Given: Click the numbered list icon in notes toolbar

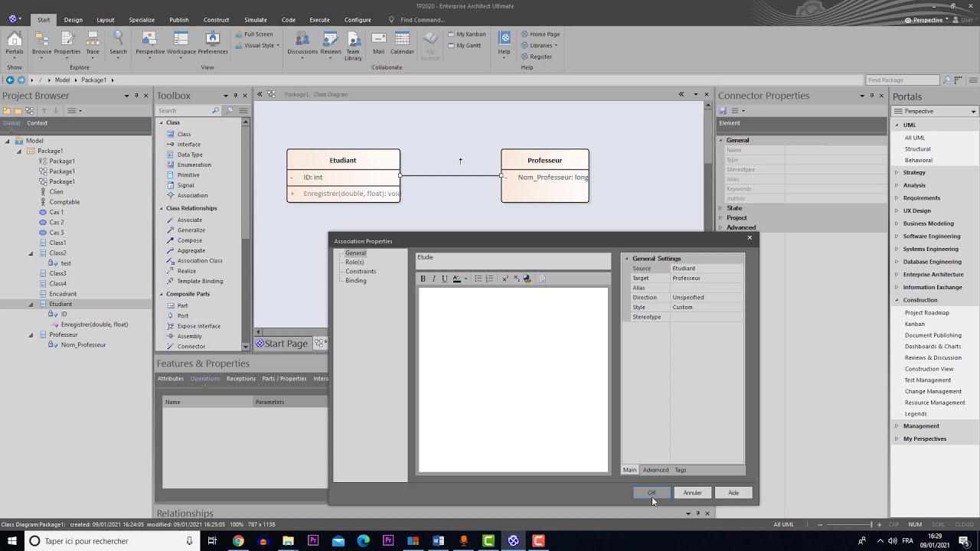Looking at the screenshot, I should click(489, 279).
